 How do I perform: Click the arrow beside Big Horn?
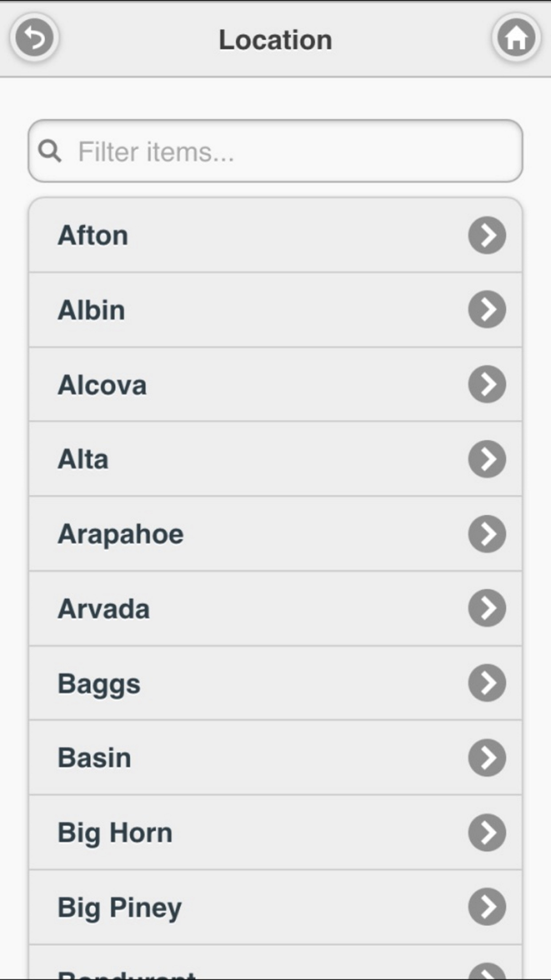[x=487, y=833]
